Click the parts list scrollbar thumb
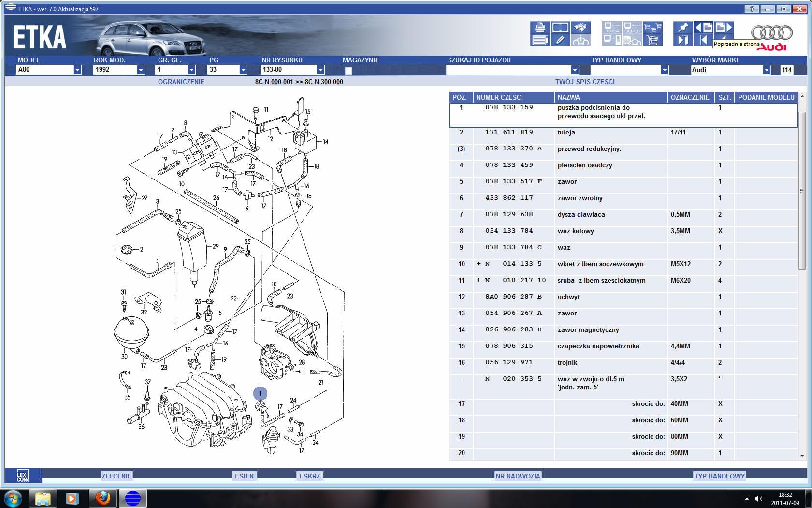Screen dimensions: 812x508 802,191
